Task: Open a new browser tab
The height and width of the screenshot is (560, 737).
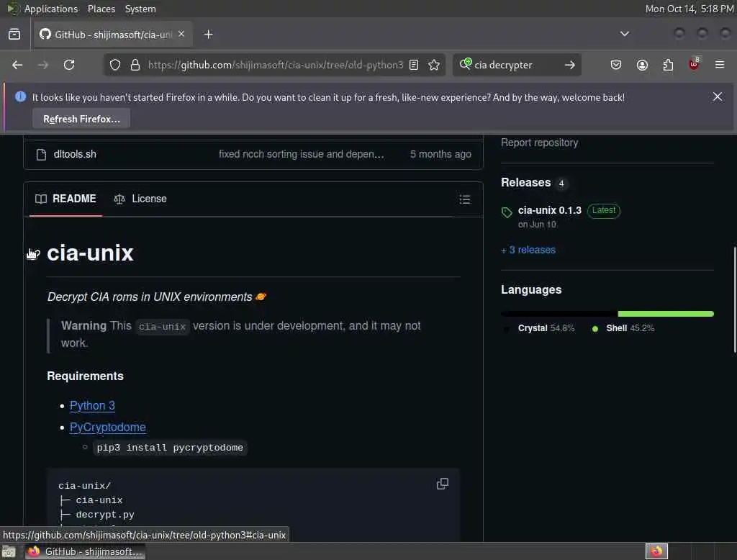Action: click(x=209, y=35)
